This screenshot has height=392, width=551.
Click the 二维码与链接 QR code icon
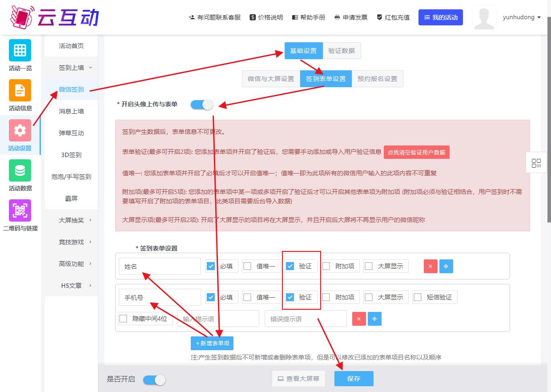[20, 210]
